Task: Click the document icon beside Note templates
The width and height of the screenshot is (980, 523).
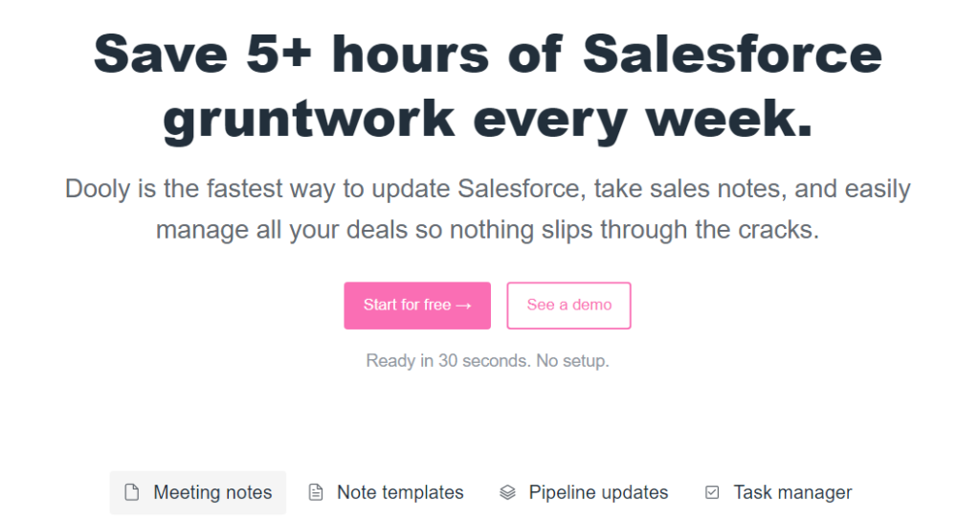Action: click(x=316, y=492)
